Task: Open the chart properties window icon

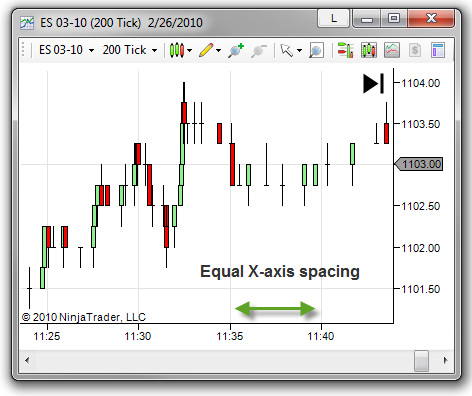Action: click(438, 50)
